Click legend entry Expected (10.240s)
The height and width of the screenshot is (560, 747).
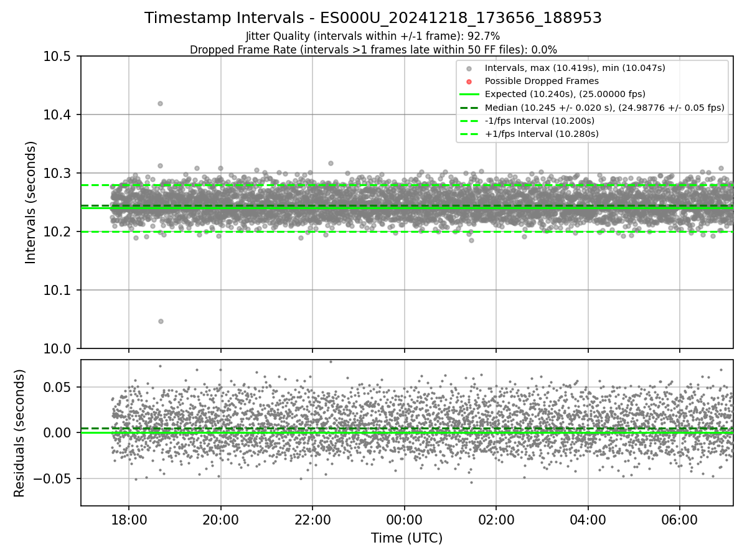(x=565, y=94)
